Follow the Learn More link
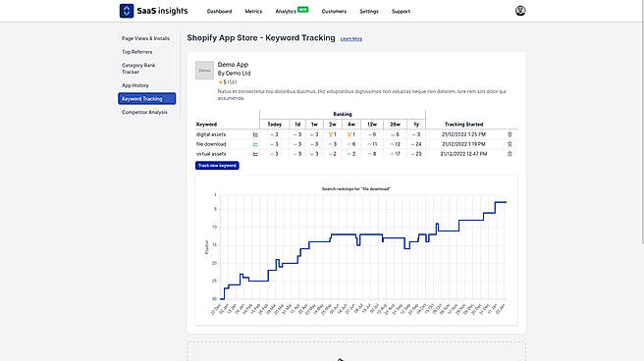 (351, 39)
